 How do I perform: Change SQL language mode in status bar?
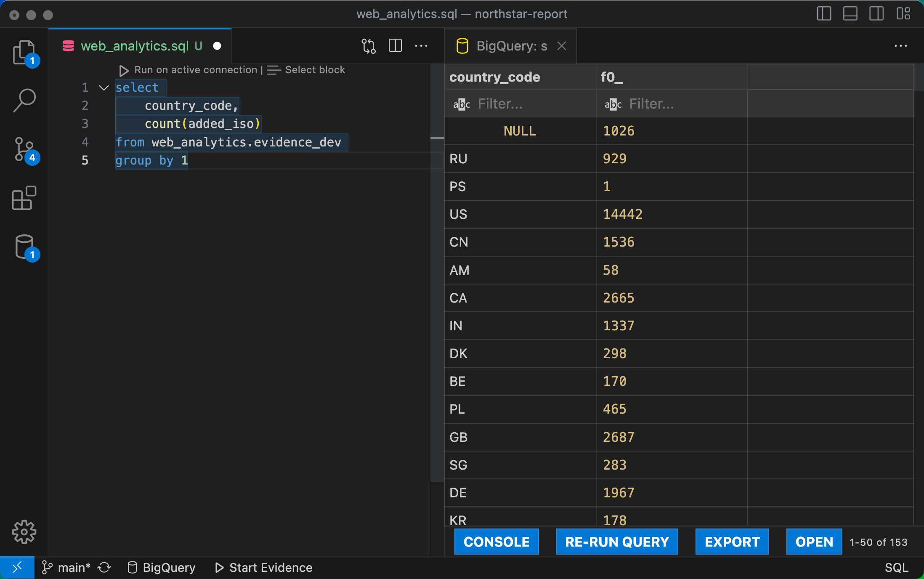pyautogui.click(x=896, y=568)
